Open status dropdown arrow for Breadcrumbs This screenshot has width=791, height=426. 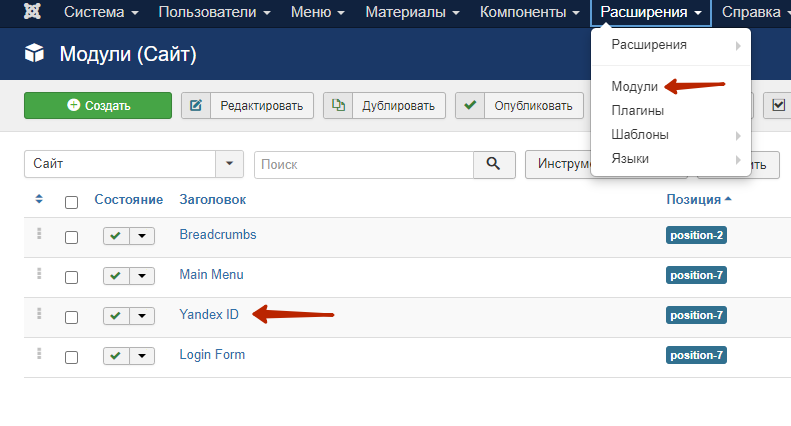click(143, 236)
